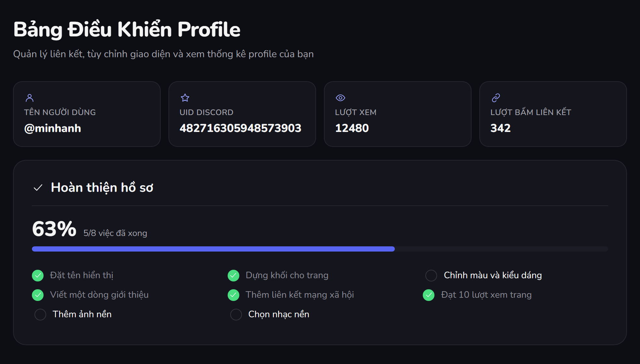
Task: Click the Dựng khối cho trang label
Action: point(287,275)
